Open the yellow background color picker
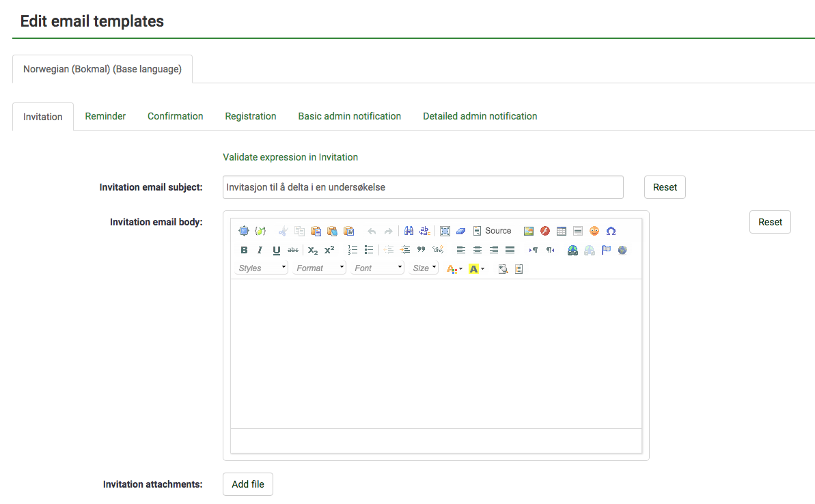Image resolution: width=815 pixels, height=504 pixels. point(476,268)
